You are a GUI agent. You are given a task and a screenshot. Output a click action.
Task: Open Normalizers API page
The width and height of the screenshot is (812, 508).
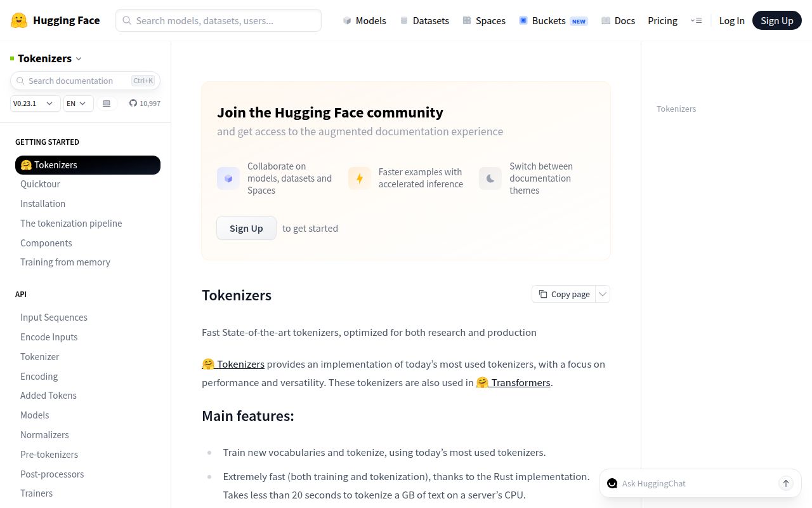(x=44, y=435)
